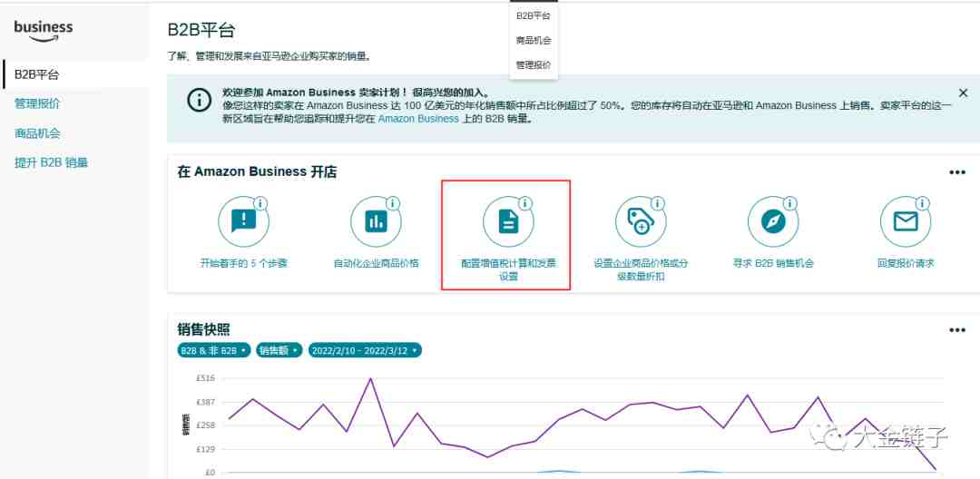
Task: Show info badge on price tag icon
Action: [x=658, y=203]
